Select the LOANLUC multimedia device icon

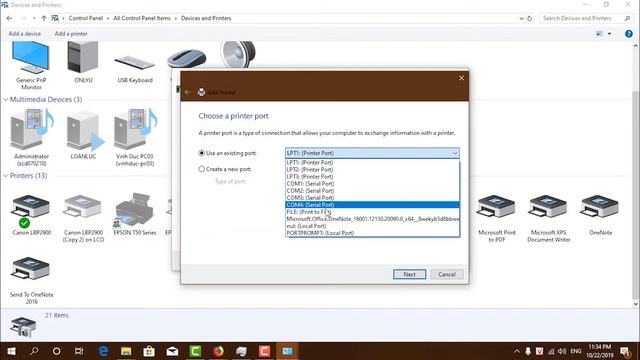(84, 131)
